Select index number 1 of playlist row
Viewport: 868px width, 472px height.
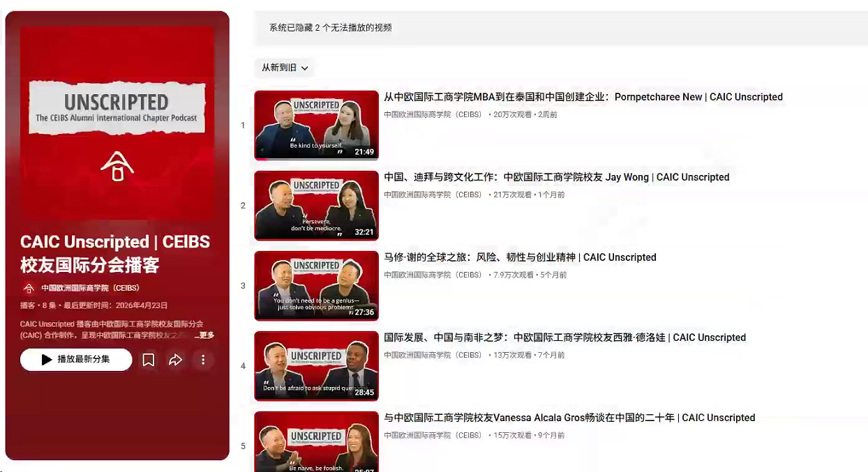tap(243, 125)
